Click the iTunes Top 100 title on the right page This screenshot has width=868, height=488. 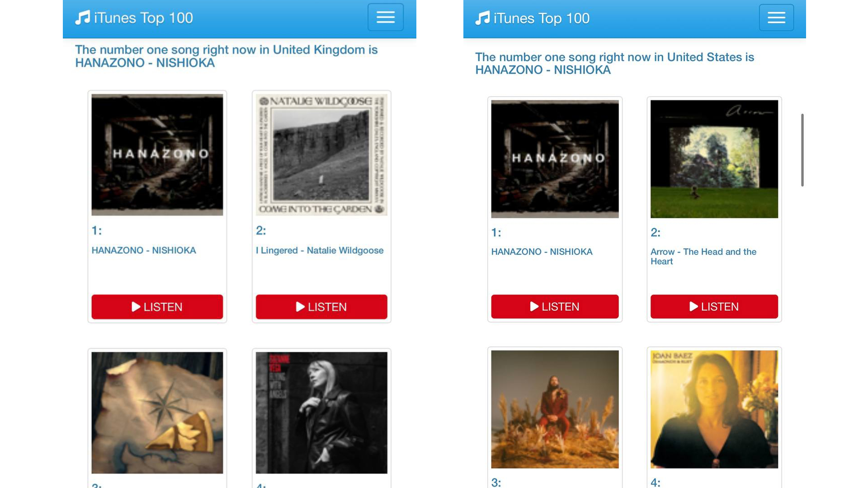pos(542,18)
